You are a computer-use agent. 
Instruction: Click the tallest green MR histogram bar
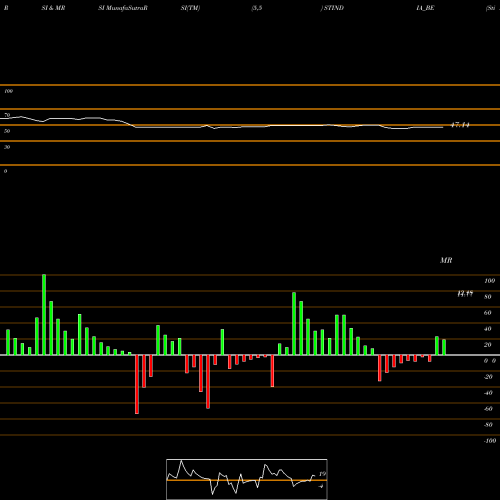click(44, 315)
